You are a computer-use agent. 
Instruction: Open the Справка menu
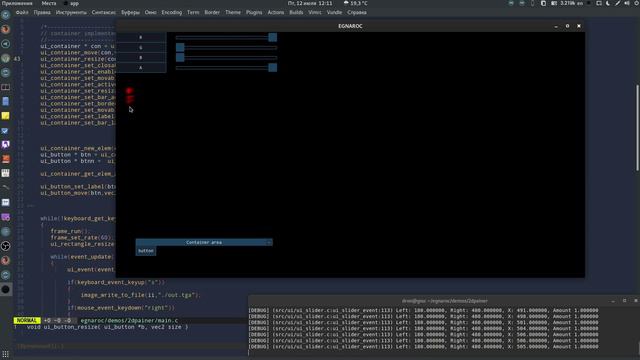357,12
